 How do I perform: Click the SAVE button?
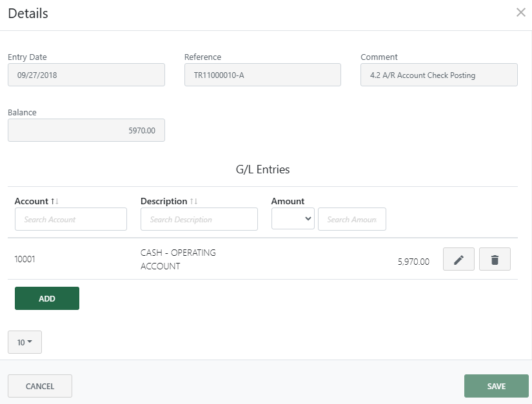[x=496, y=386]
